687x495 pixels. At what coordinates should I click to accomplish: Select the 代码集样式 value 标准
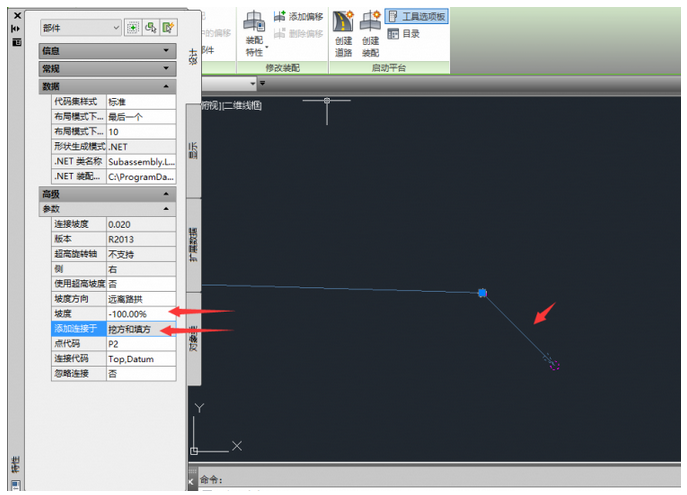pyautogui.click(x=141, y=102)
